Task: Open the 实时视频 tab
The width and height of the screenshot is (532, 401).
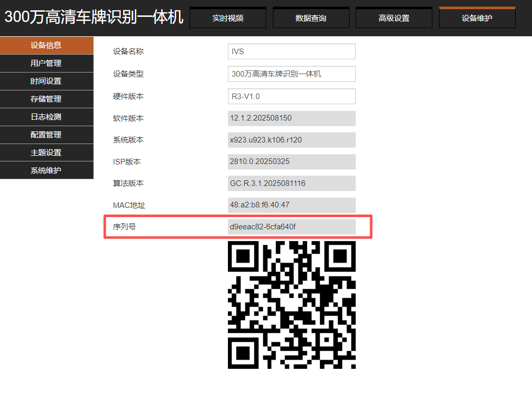Action: (227, 18)
